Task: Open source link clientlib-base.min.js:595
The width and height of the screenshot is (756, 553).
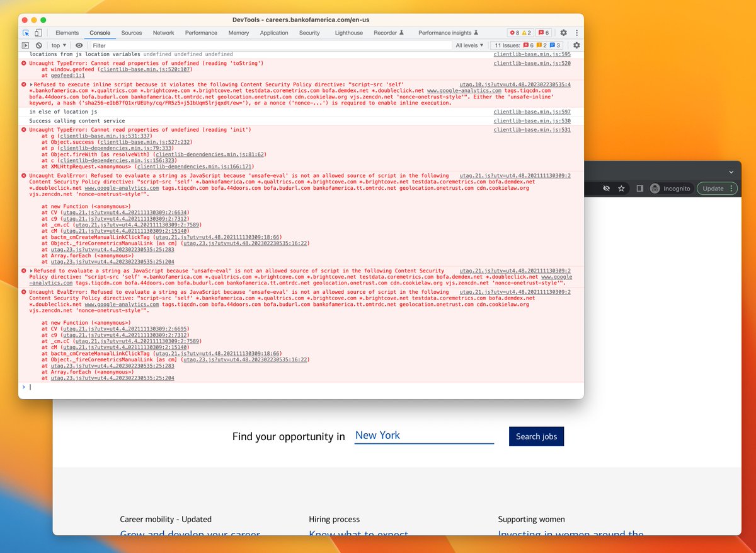Action: 532,55
